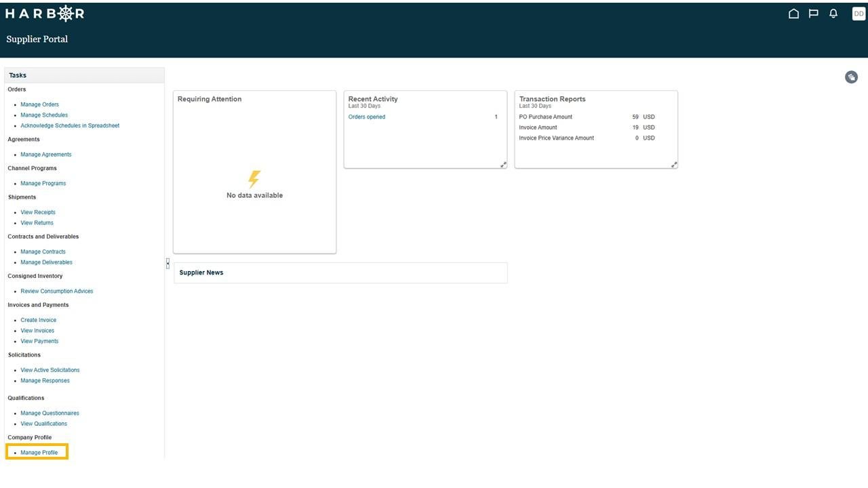The image size is (868, 488).
Task: Select the Shipments section heading
Action: tap(22, 197)
